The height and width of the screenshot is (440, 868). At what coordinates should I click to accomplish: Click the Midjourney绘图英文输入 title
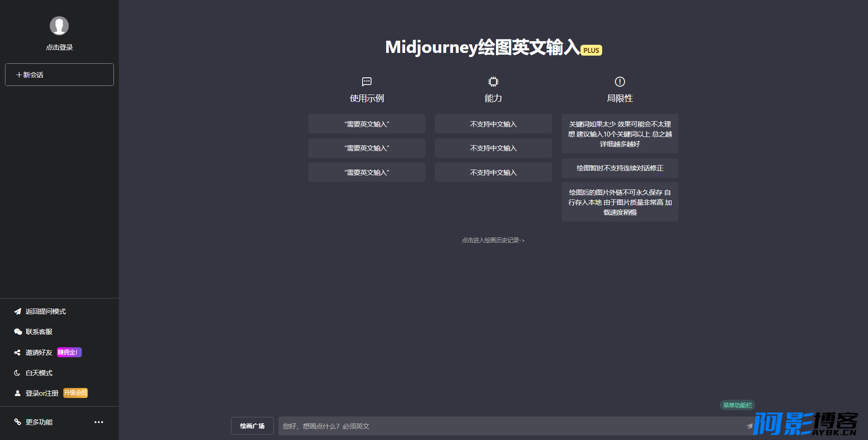(x=482, y=47)
